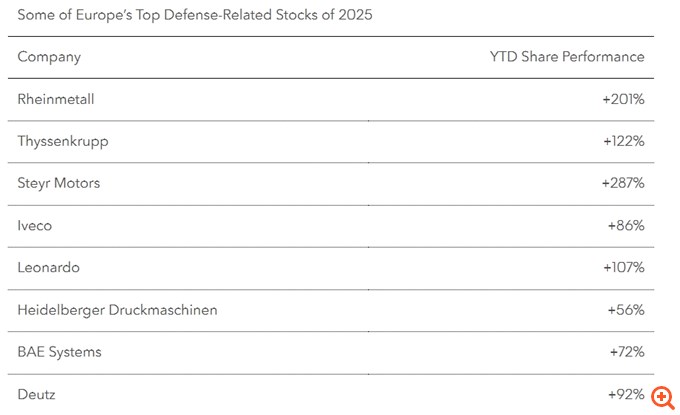
Task: Select the Leonardo row label
Action: click(49, 268)
